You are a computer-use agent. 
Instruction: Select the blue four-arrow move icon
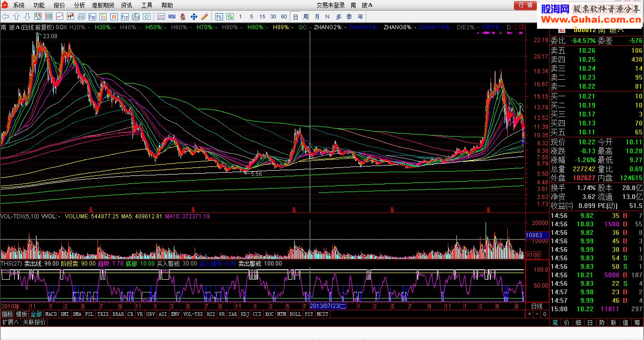point(194,17)
